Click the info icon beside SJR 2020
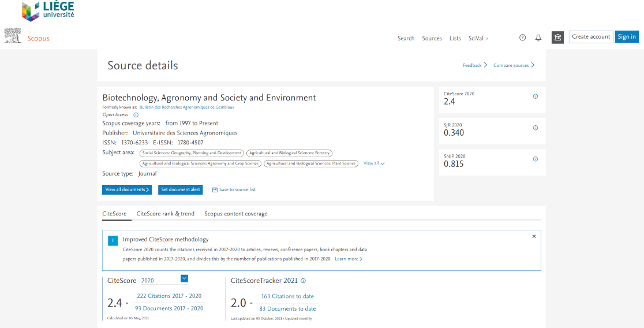The image size is (644, 328). 535,128
